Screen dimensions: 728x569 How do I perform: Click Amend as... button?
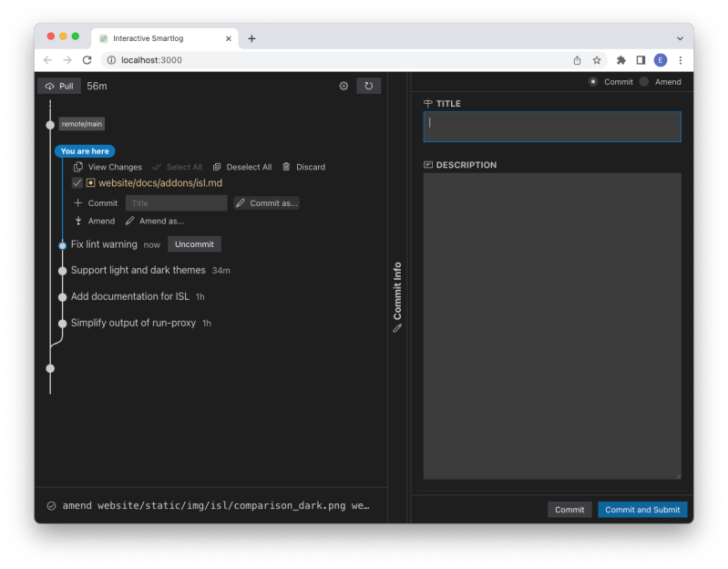pos(155,221)
